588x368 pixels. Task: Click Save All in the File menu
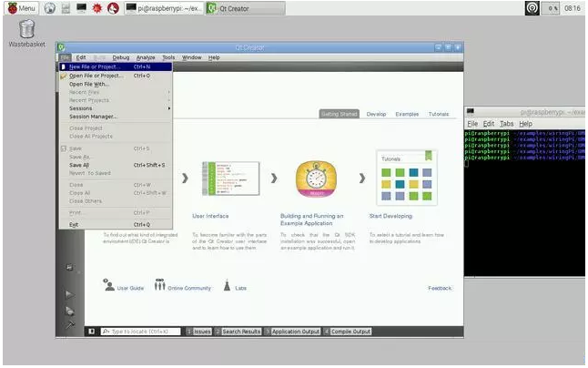80,165
